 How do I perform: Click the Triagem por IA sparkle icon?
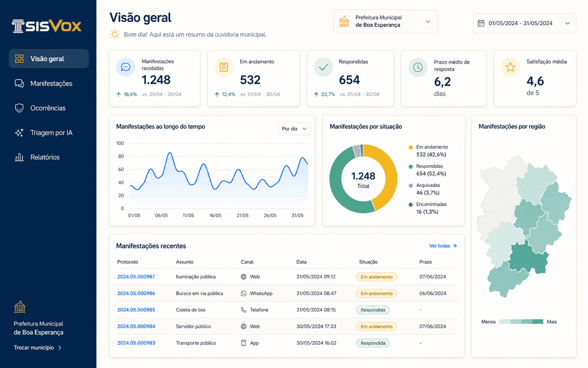(x=19, y=132)
